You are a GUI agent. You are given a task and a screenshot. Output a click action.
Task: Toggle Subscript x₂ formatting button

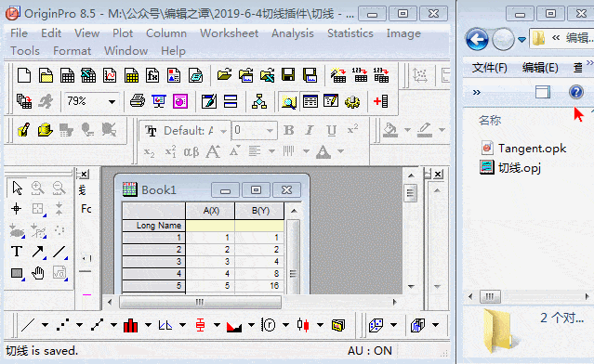click(150, 152)
